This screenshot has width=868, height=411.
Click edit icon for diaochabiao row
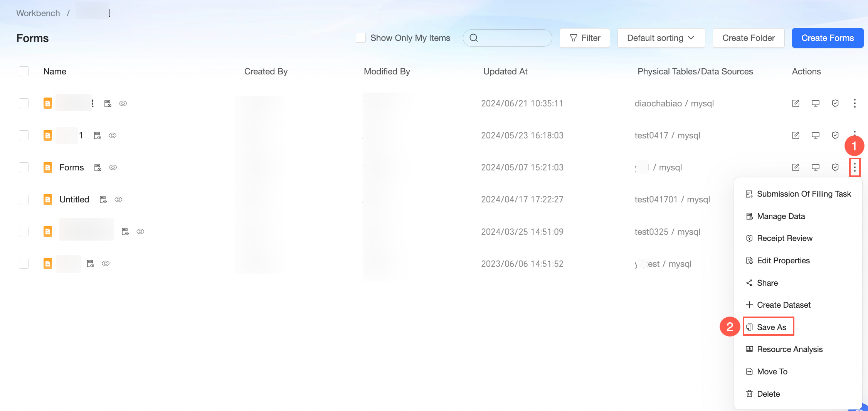click(x=796, y=103)
